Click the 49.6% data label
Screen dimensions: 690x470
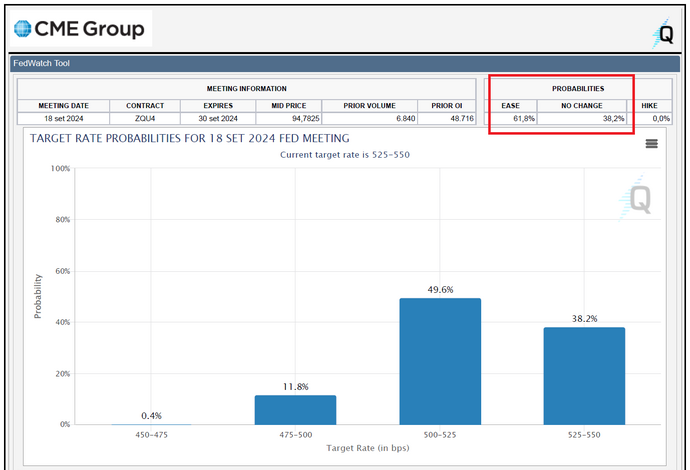tap(440, 290)
